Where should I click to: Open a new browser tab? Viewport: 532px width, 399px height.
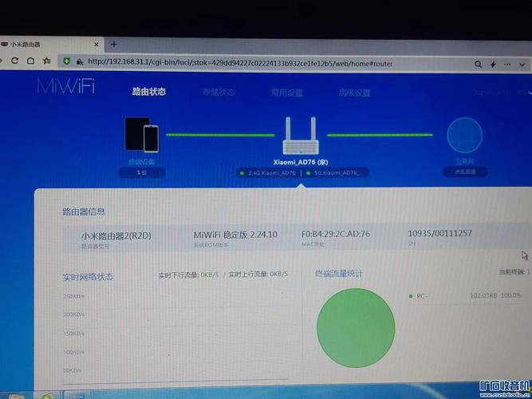[x=114, y=44]
